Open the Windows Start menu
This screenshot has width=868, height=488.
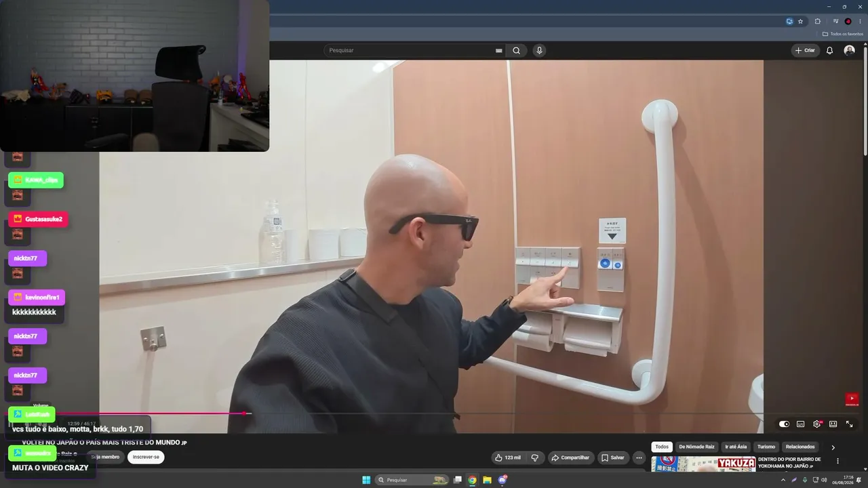tap(366, 480)
